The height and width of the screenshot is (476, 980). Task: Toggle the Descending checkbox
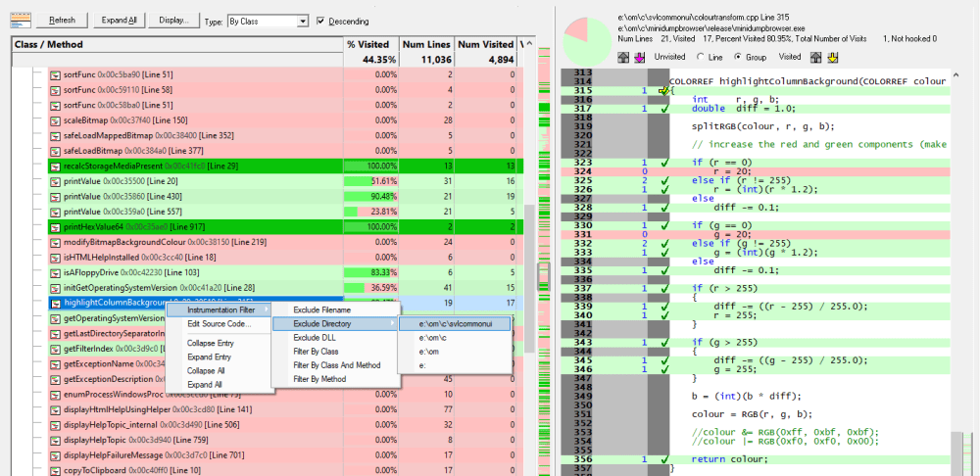click(x=321, y=22)
